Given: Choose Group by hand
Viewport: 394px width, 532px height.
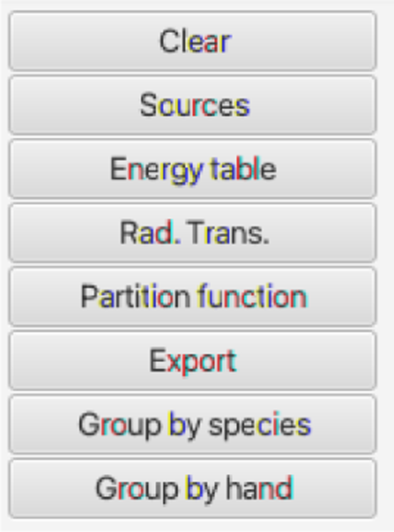Looking at the screenshot, I should coord(193,488).
